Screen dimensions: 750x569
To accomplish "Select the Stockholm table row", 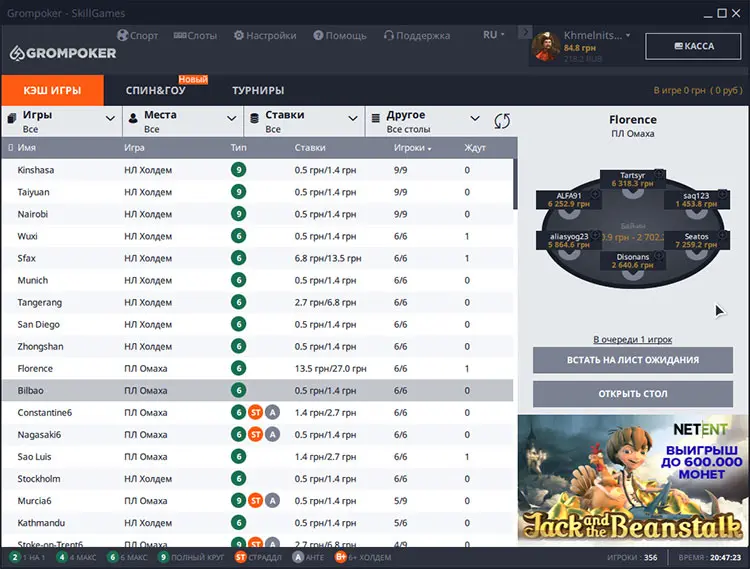I will [257, 479].
